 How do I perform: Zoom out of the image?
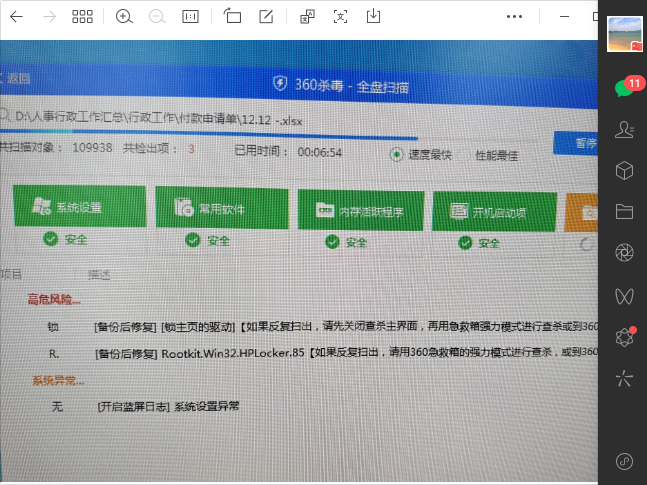tap(157, 17)
